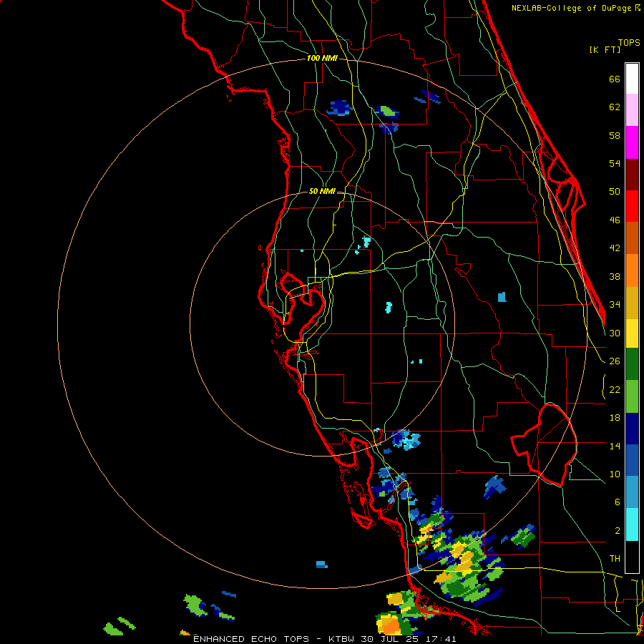Pick the bright orange legend swatch

pyautogui.click(x=632, y=270)
